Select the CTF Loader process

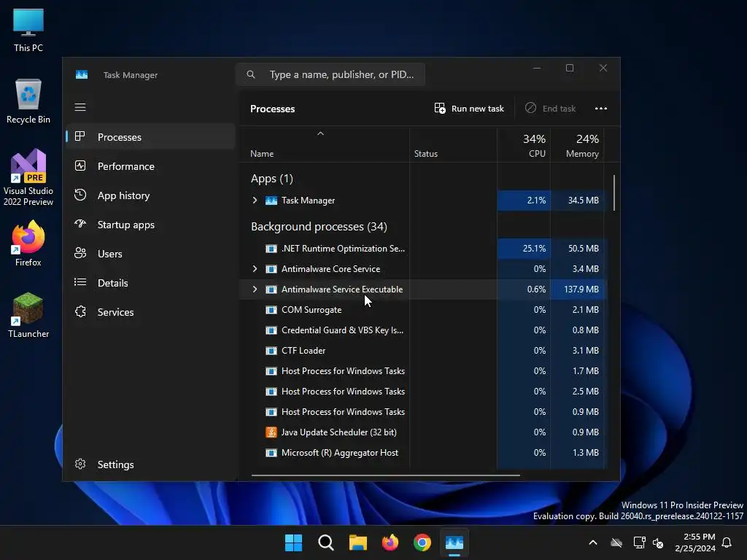[x=422, y=351]
